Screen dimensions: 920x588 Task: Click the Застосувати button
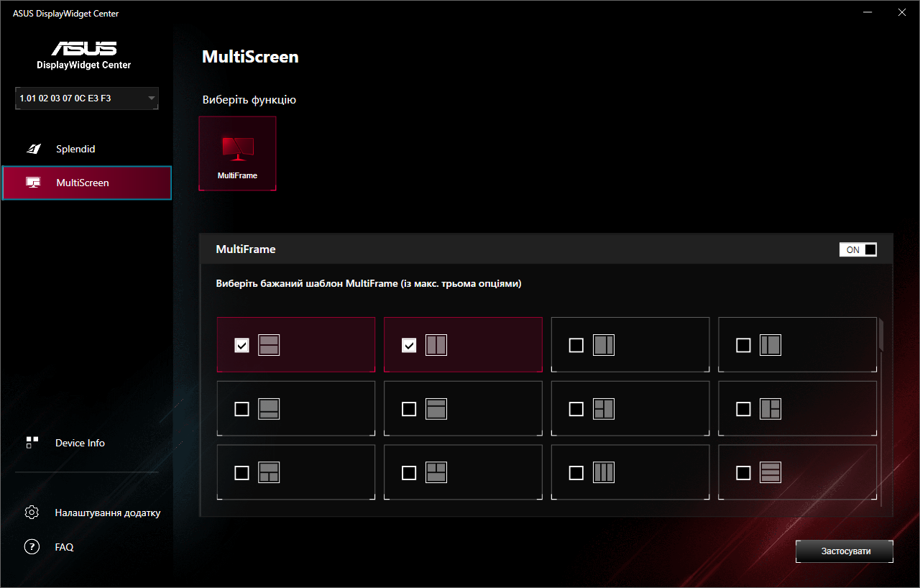pos(845,551)
